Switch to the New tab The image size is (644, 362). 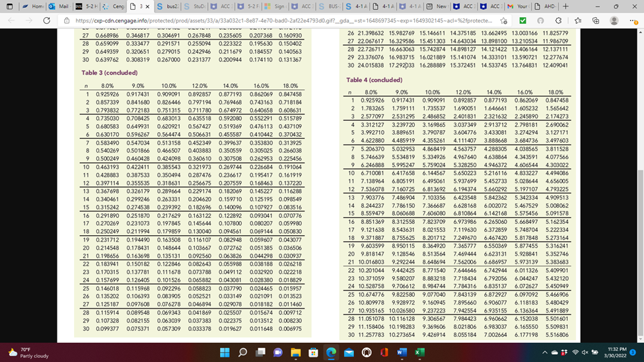437,7
